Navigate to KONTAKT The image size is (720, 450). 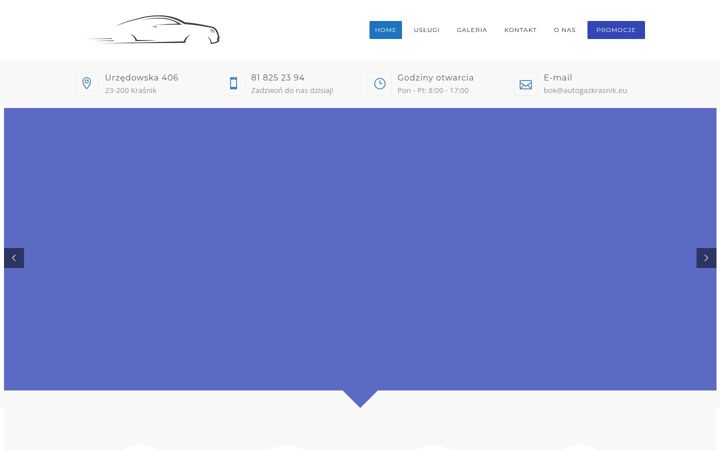click(520, 30)
